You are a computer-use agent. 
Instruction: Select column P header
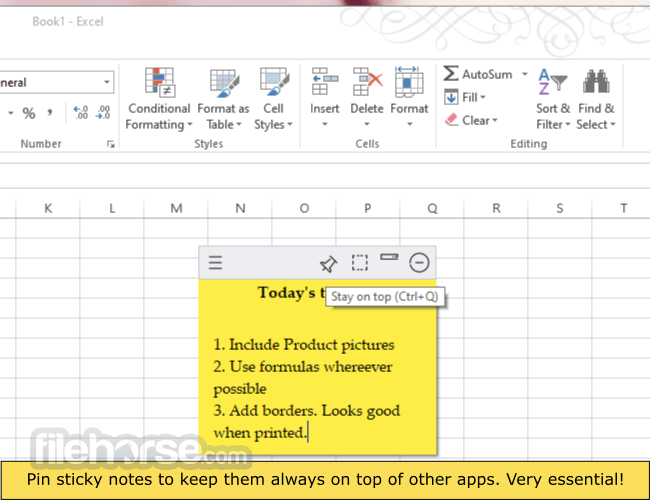(x=368, y=208)
